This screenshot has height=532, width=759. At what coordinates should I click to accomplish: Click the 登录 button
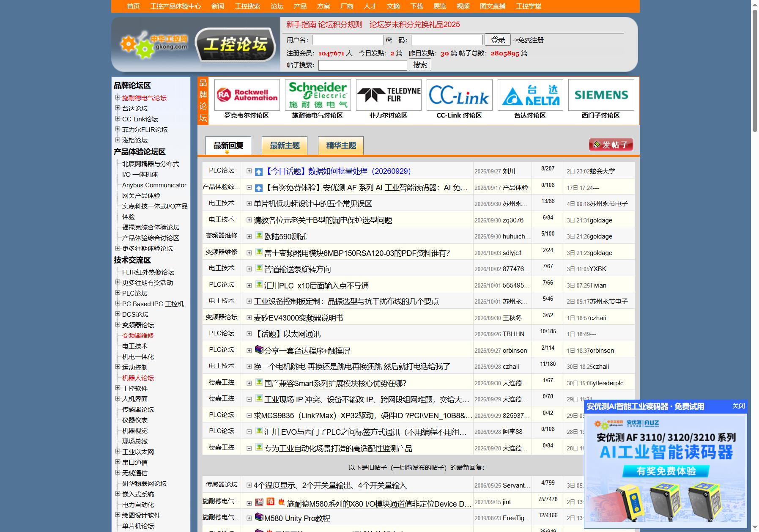point(498,40)
